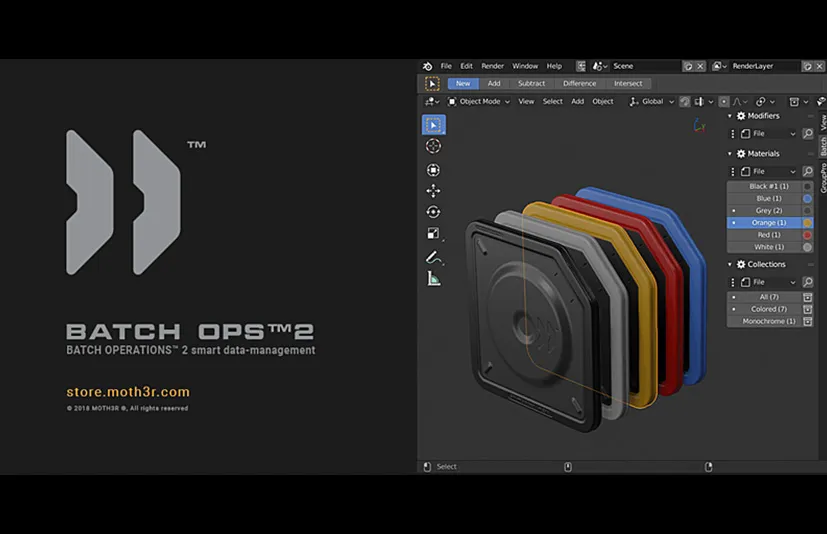The height and width of the screenshot is (534, 827).
Task: Select the Measure tool
Action: coord(434,279)
